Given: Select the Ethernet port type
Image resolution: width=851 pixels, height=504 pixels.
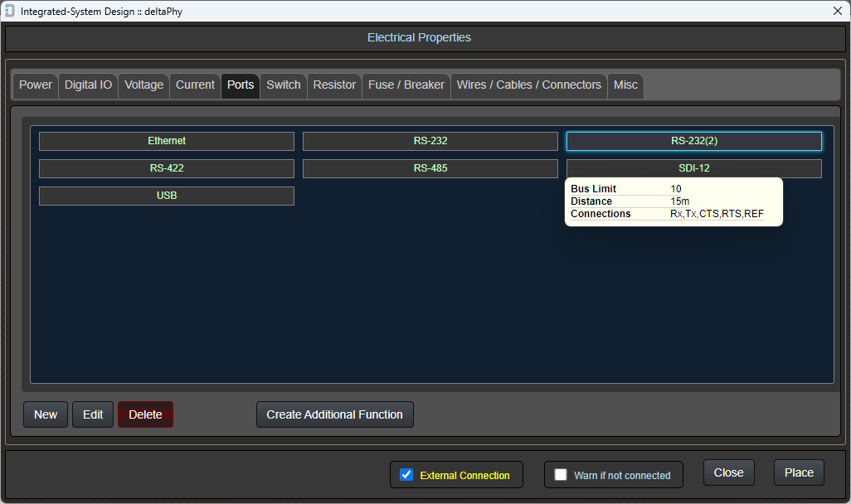Looking at the screenshot, I should (167, 141).
